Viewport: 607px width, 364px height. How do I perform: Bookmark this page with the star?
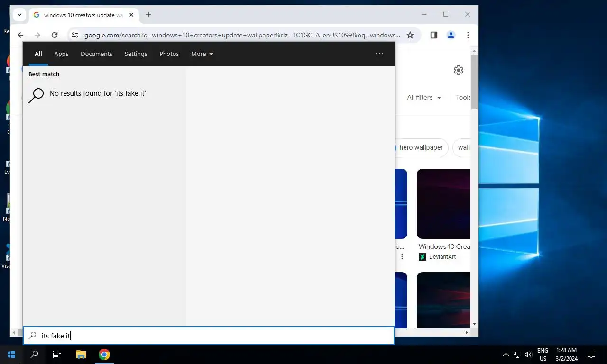410,35
